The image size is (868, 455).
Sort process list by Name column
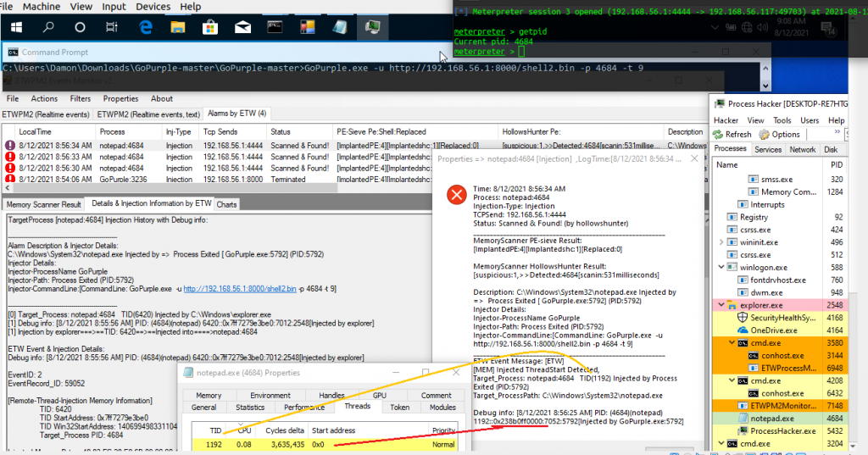pyautogui.click(x=726, y=165)
